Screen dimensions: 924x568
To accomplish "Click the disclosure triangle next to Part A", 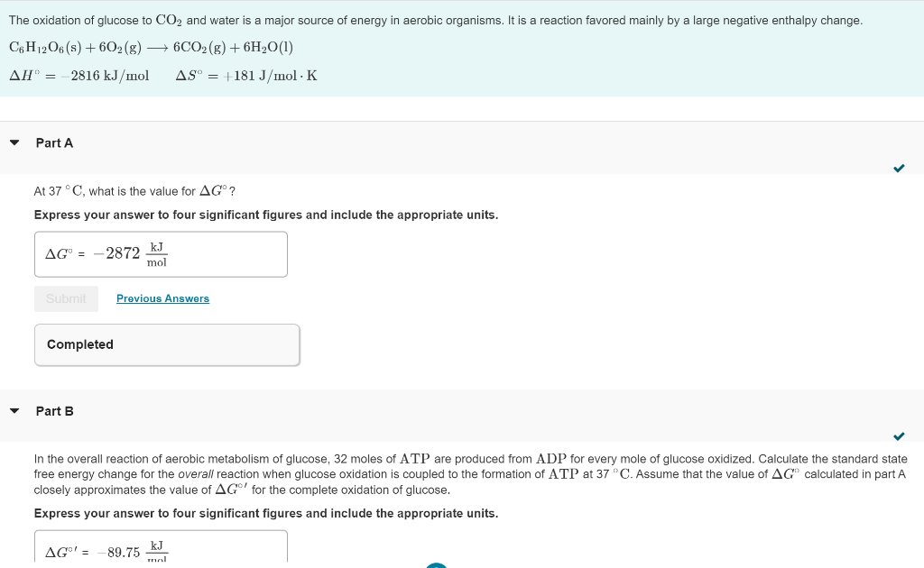I will tap(14, 142).
